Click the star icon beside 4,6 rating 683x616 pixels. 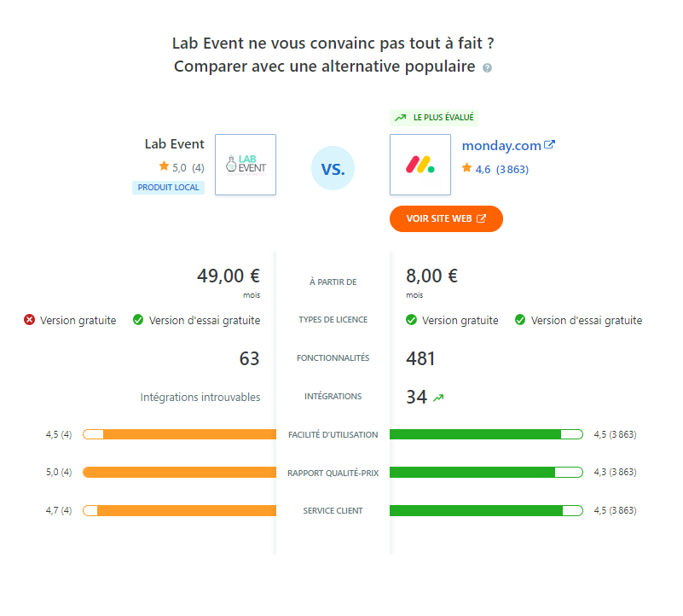pyautogui.click(x=467, y=168)
